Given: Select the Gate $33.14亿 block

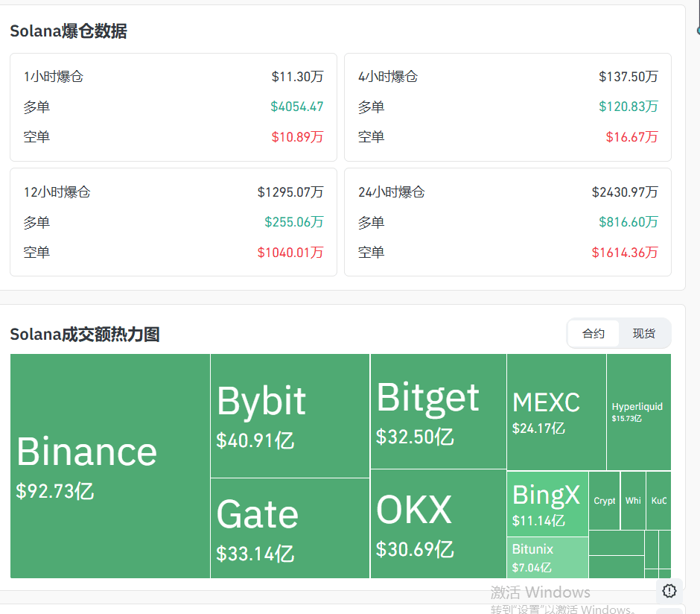Looking at the screenshot, I should tap(290, 528).
